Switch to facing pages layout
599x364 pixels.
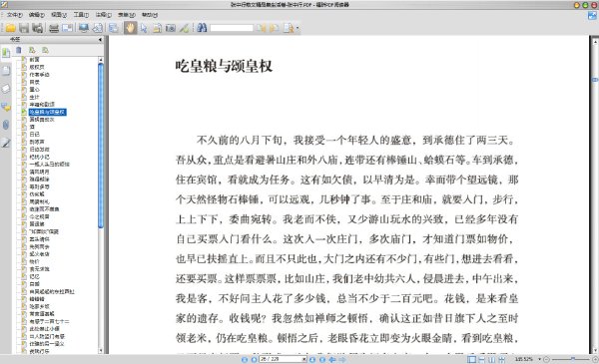pyautogui.click(x=491, y=359)
